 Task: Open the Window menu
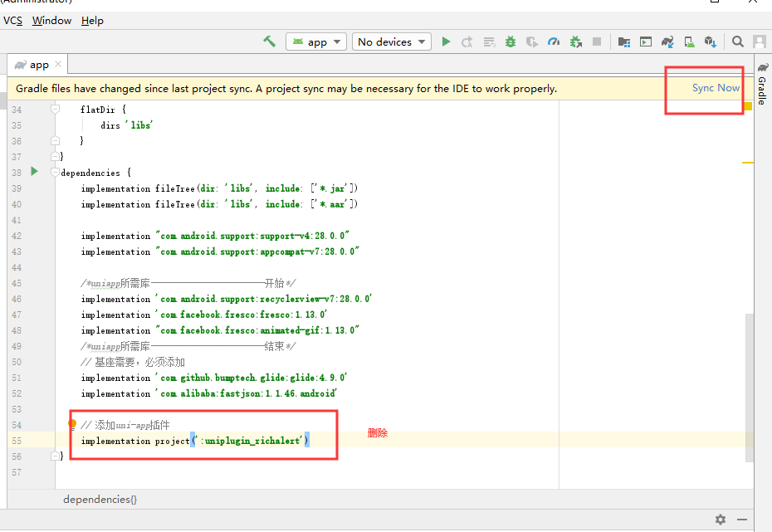[x=51, y=21]
